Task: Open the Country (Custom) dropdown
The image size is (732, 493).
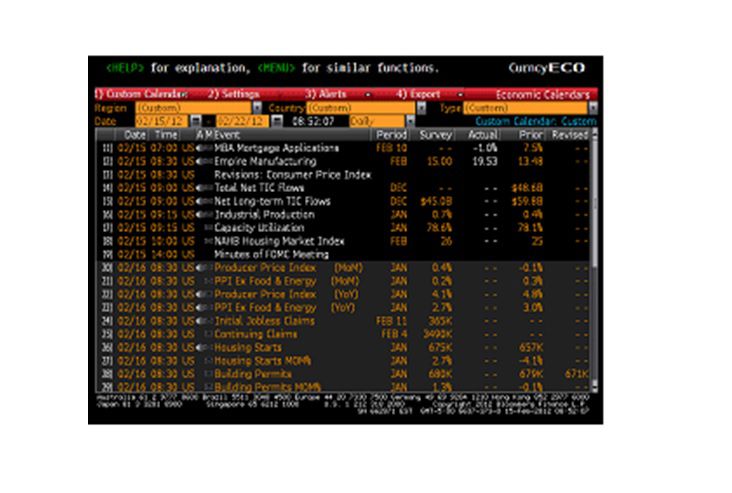Action: click(x=421, y=108)
